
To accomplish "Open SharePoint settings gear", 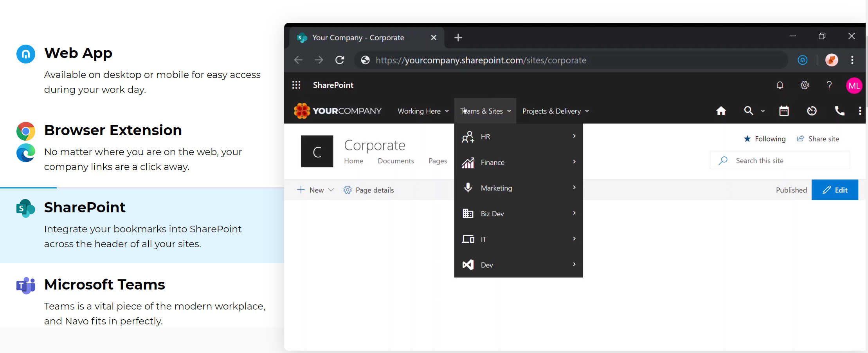I will (x=804, y=85).
